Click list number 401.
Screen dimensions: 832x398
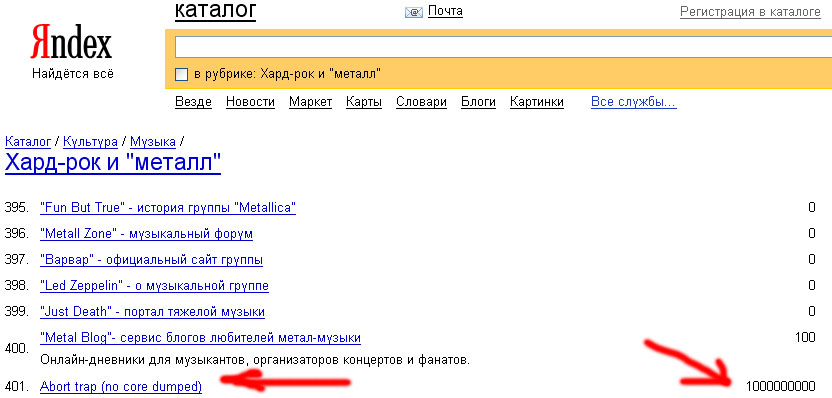point(16,386)
